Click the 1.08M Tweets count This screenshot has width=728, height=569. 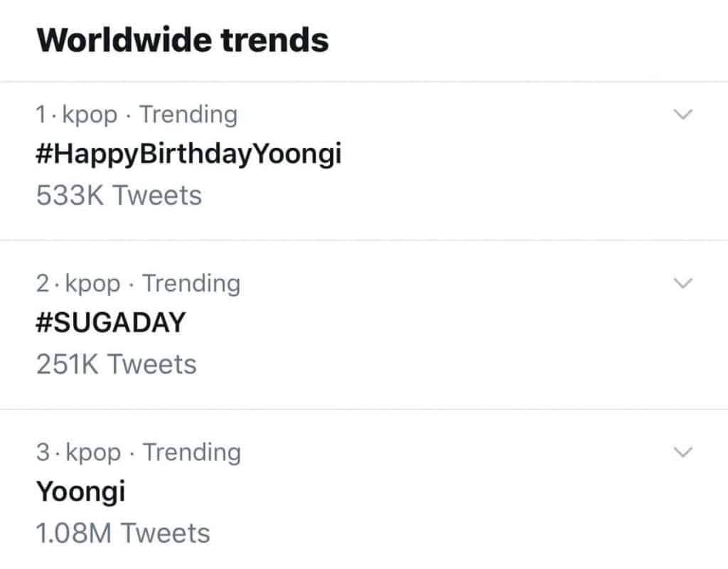pos(123,533)
